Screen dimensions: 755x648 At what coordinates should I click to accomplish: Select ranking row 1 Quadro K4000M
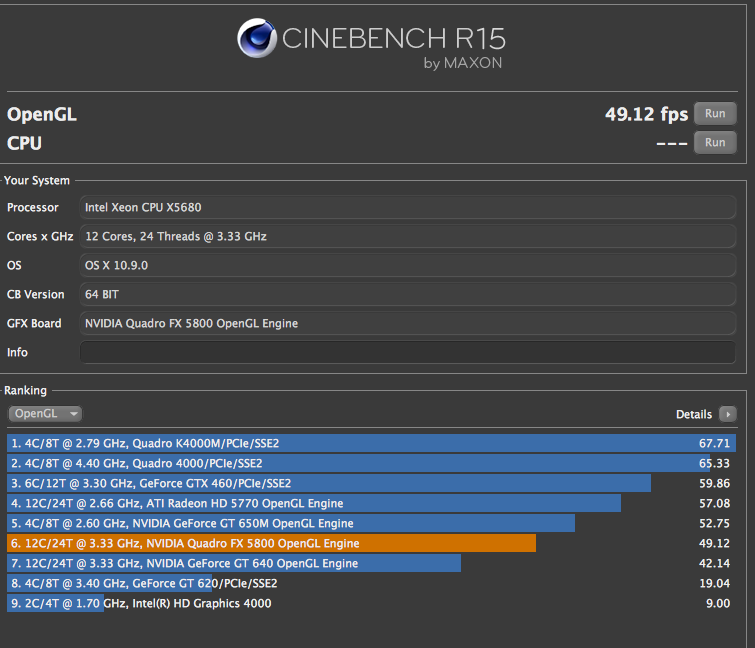coord(371,443)
